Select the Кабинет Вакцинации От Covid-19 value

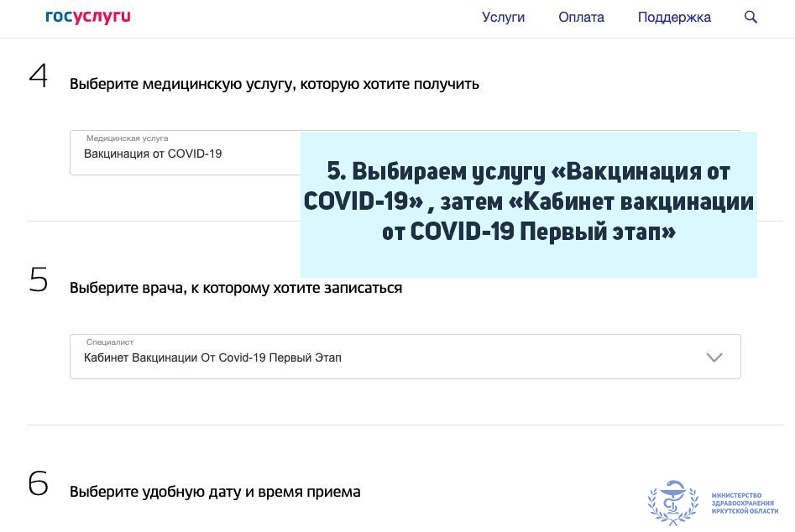(212, 357)
